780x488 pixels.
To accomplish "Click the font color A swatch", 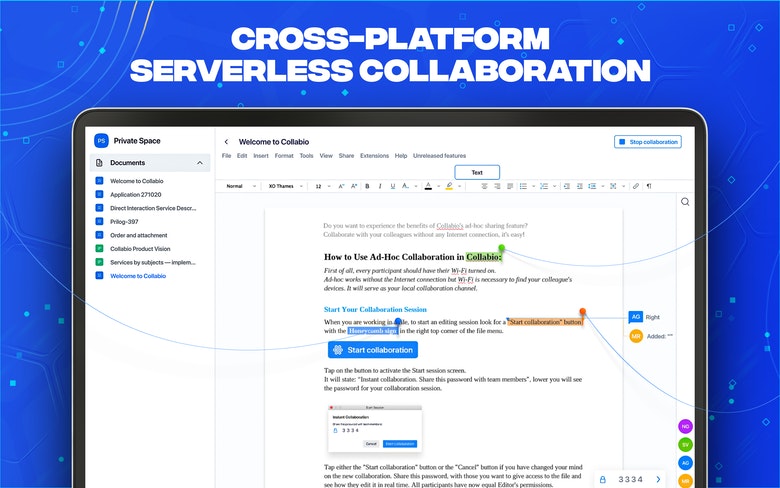I will (428, 186).
